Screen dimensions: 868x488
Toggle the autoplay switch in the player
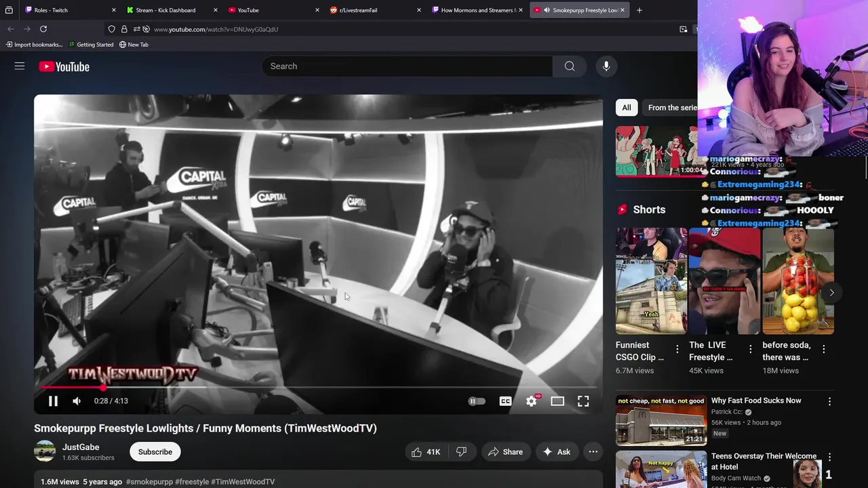coord(477,401)
